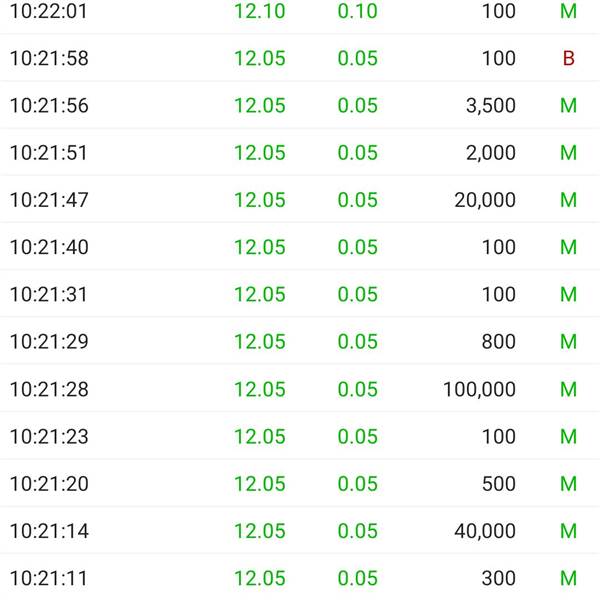Click the M marker on 10:21:51 row
This screenshot has height=600, width=600.
pyautogui.click(x=569, y=153)
